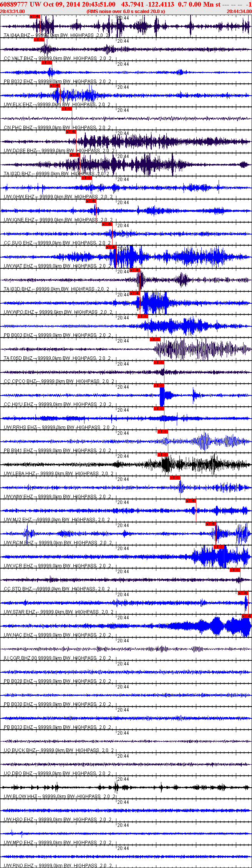Select the red pick marker on UW WAT trace
Screen dimensions: 252x868
tap(111, 247)
